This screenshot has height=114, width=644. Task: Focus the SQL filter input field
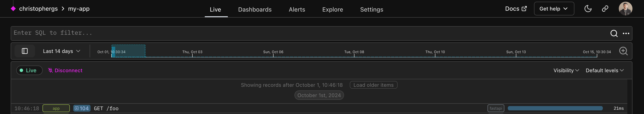300,33
